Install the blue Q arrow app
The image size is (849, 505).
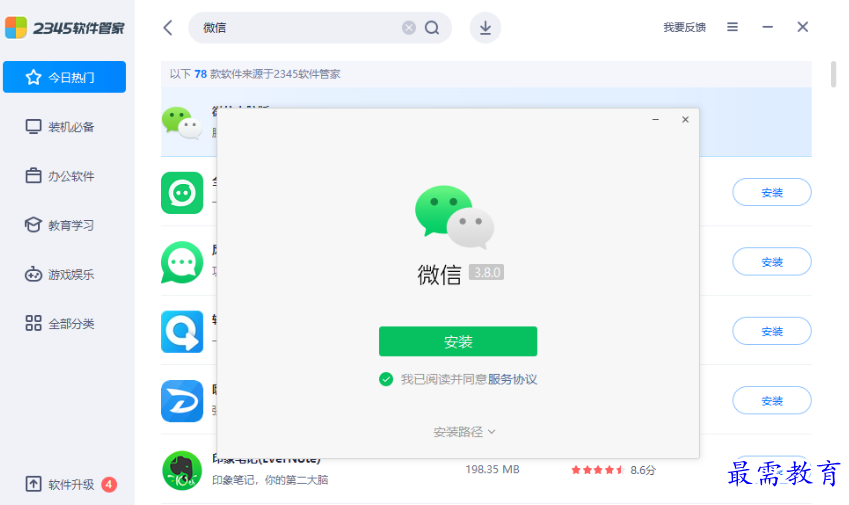772,331
